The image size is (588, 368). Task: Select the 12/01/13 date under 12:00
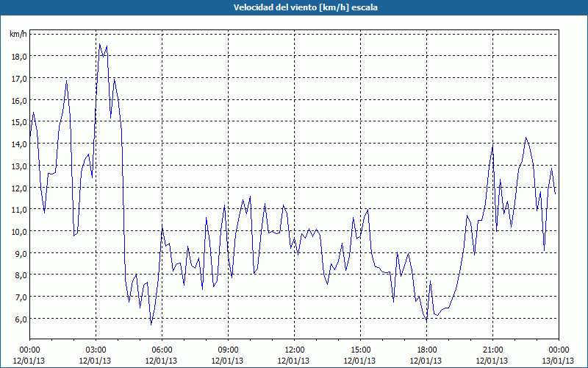tap(293, 361)
